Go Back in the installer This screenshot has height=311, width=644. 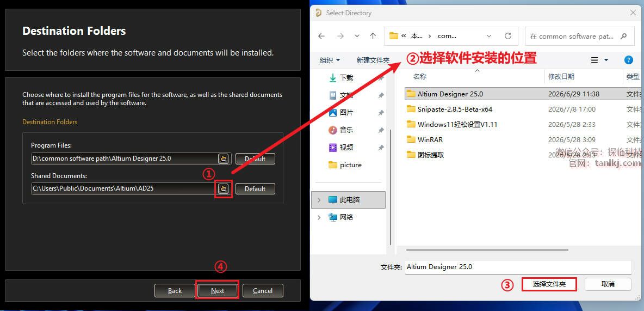coord(175,290)
